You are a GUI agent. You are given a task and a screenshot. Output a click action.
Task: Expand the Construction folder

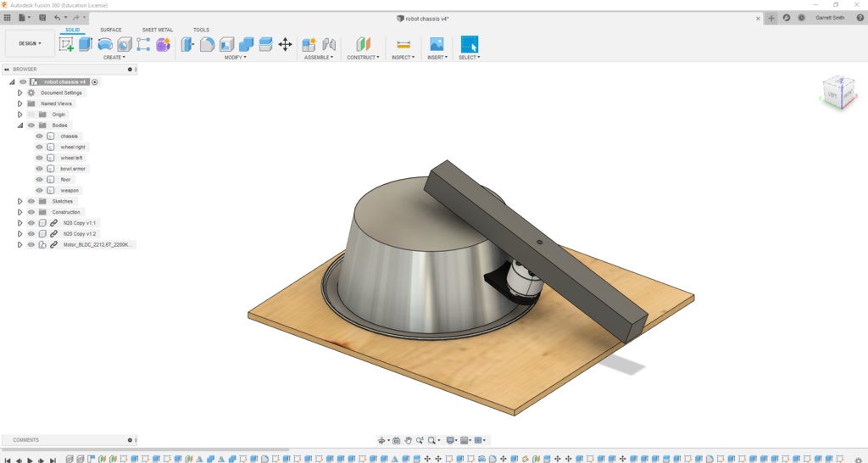click(x=20, y=212)
